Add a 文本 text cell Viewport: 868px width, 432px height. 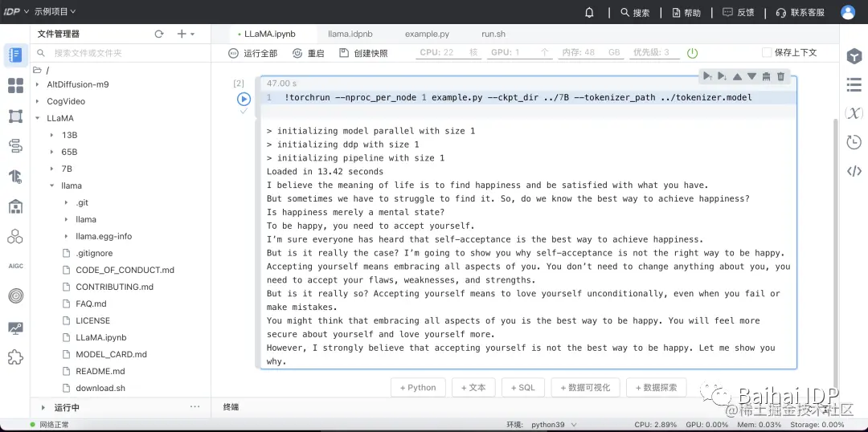click(473, 388)
